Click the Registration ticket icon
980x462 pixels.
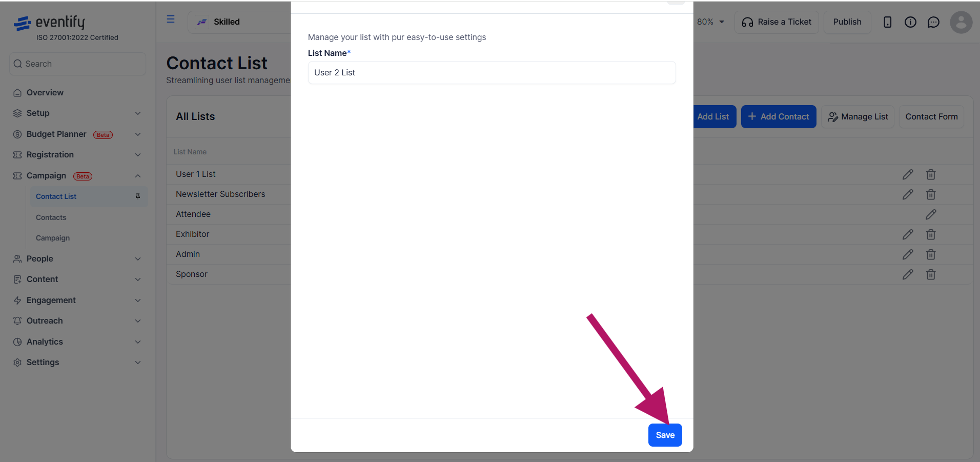(x=17, y=155)
